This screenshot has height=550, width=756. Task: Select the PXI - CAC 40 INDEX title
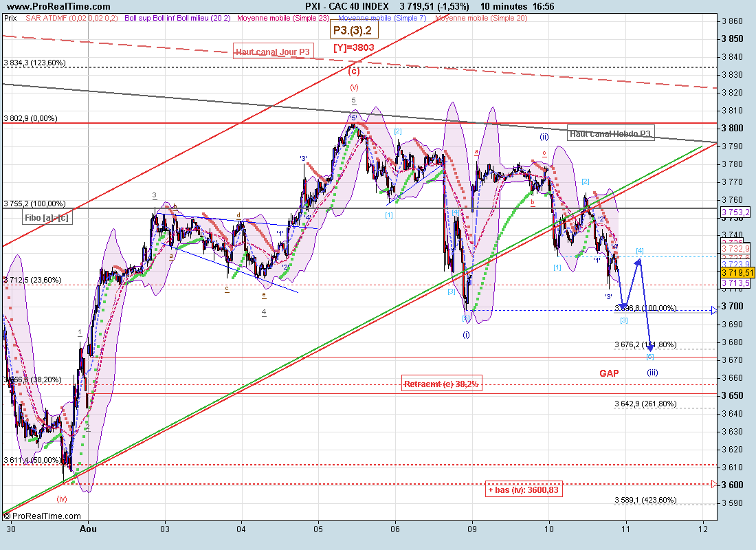346,7
